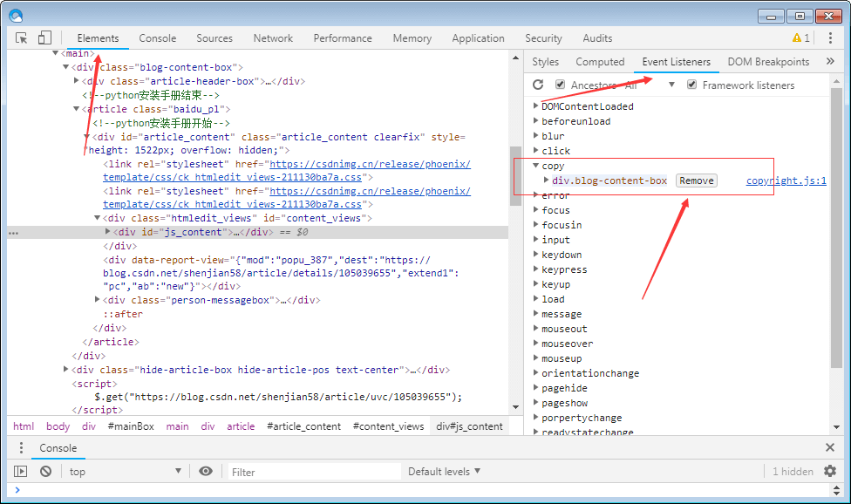Show console sidebar panel icon
This screenshot has width=851, height=504.
click(20, 471)
